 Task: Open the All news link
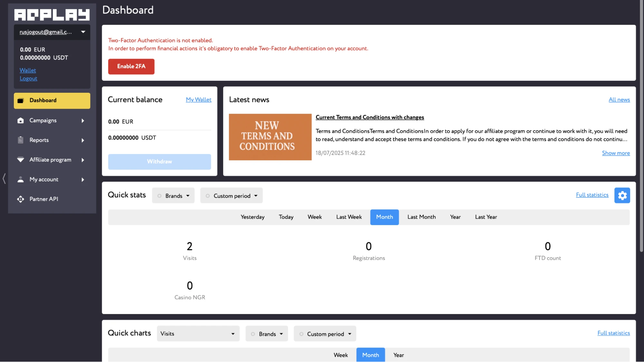pyautogui.click(x=619, y=100)
